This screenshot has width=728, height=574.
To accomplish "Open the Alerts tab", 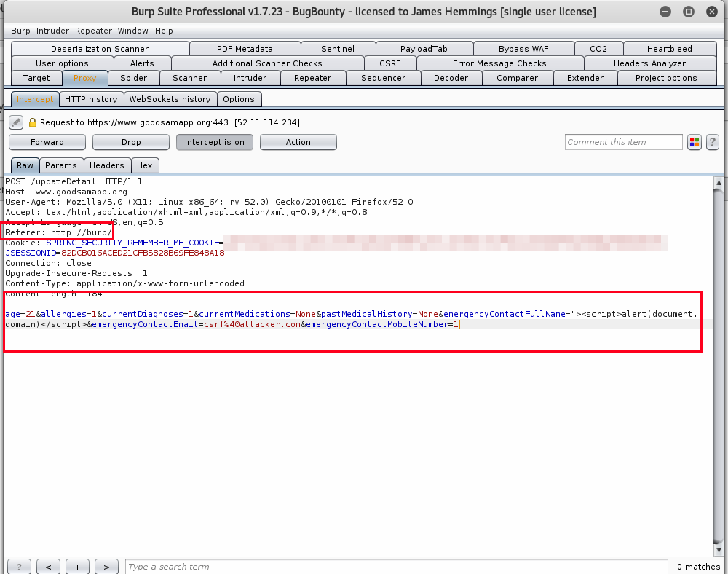I will coord(142,63).
